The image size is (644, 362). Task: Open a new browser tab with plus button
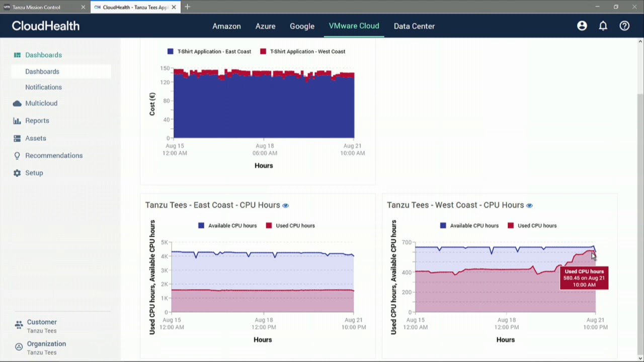[x=187, y=7]
